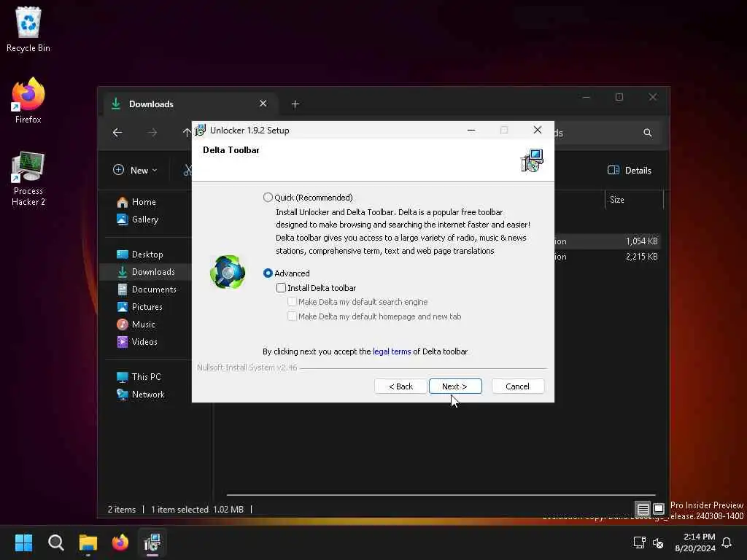Open the legal terms link
Screen dimensions: 747x560
click(x=392, y=351)
